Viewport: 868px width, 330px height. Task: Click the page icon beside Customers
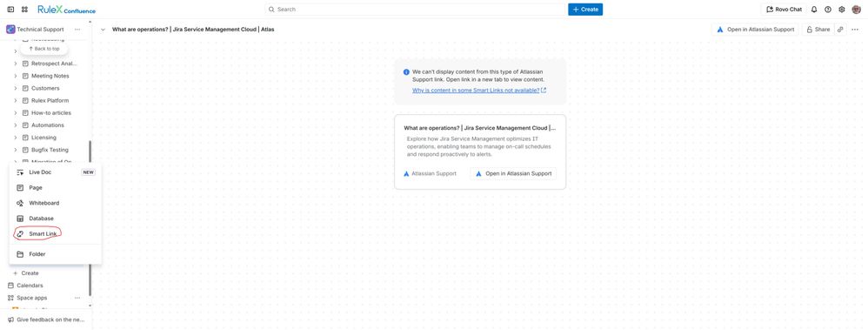pyautogui.click(x=25, y=88)
